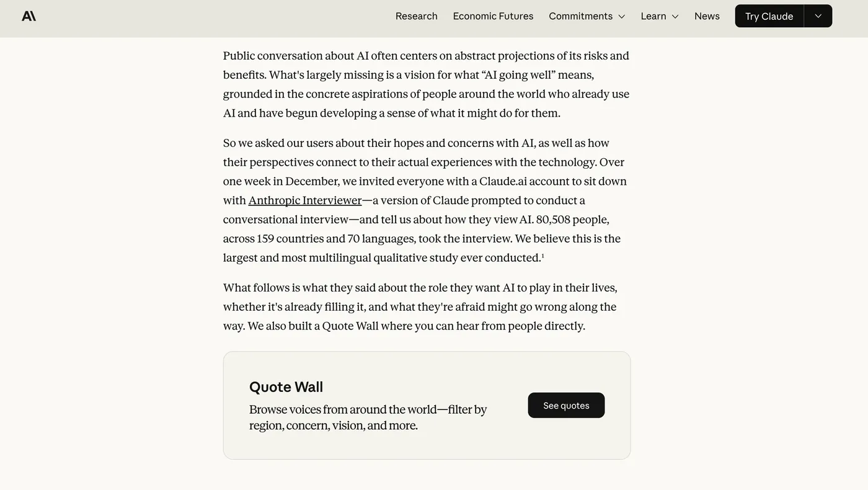The height and width of the screenshot is (490, 868).
Task: Open the Research page
Action: (416, 16)
